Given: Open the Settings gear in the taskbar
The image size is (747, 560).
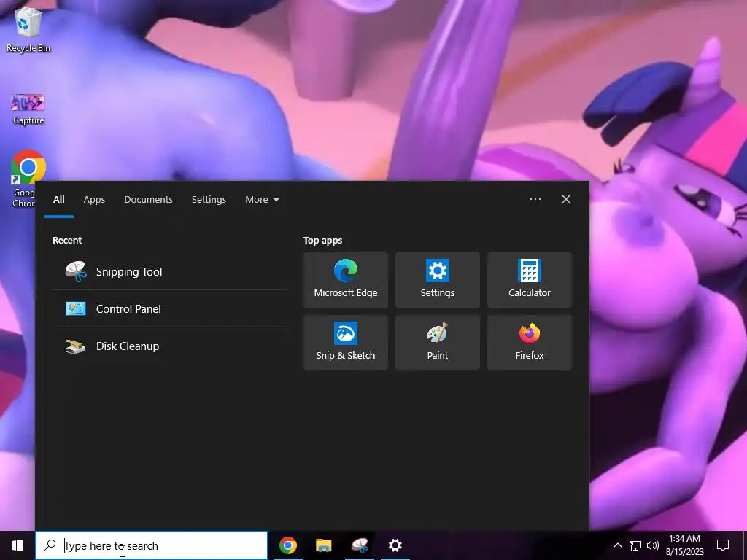Looking at the screenshot, I should pos(395,545).
